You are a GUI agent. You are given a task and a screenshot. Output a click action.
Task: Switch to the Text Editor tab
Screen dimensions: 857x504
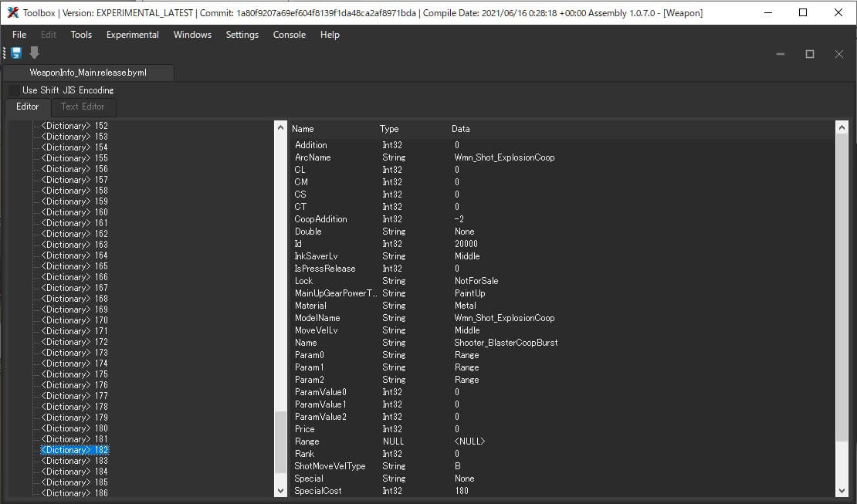(x=83, y=107)
